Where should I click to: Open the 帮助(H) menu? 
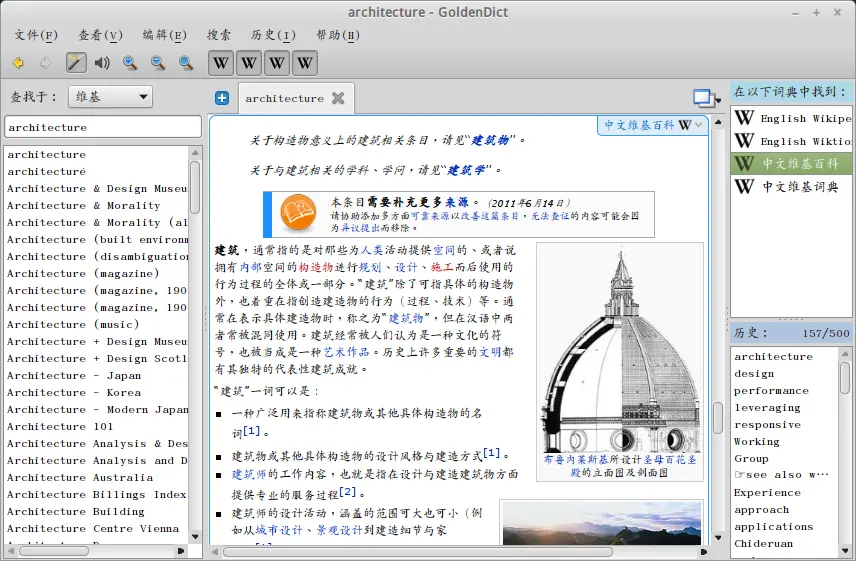point(338,35)
